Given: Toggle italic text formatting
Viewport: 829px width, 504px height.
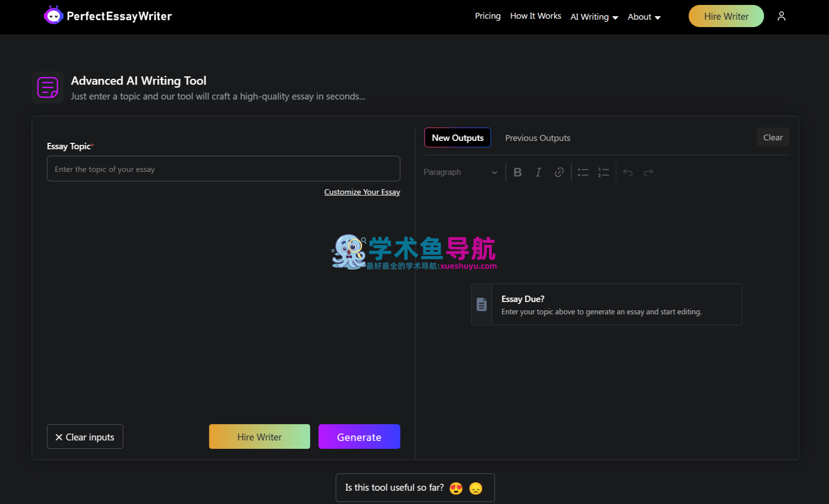Looking at the screenshot, I should 538,172.
